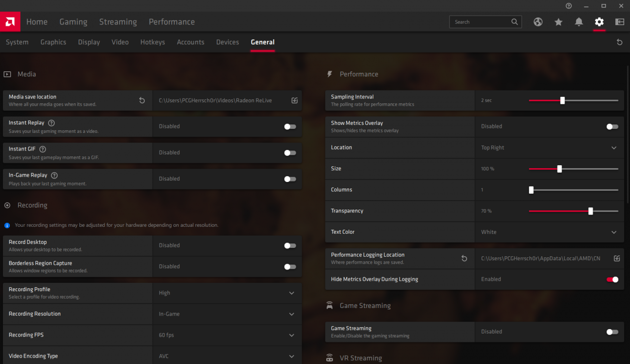Select the General settings tab
This screenshot has height=364, width=630.
pos(263,42)
